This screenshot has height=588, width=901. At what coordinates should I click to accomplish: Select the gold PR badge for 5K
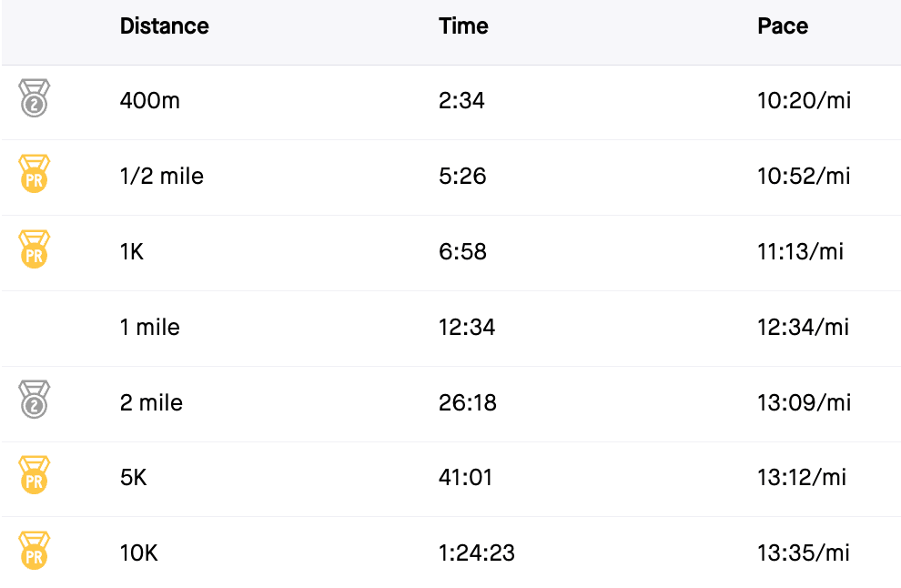coord(35,476)
